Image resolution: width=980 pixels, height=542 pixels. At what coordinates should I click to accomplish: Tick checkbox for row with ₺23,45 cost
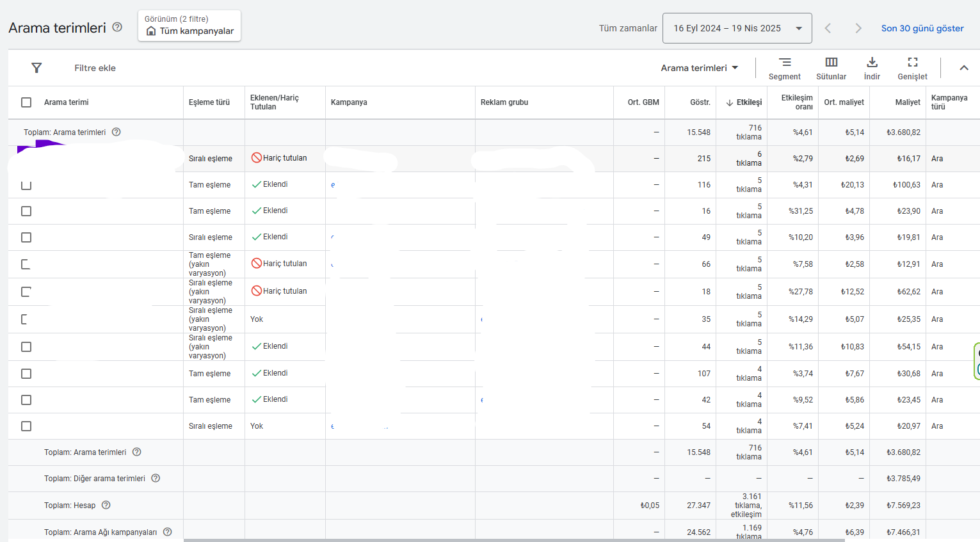(26, 400)
